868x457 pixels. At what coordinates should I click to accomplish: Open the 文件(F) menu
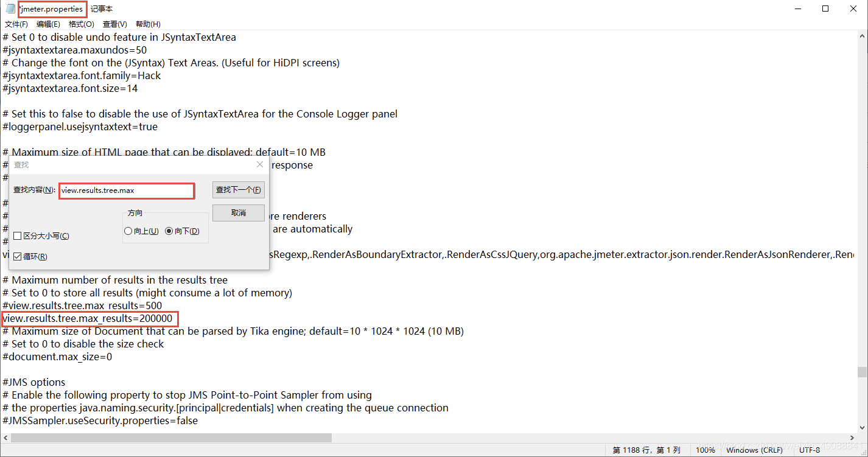click(x=16, y=24)
